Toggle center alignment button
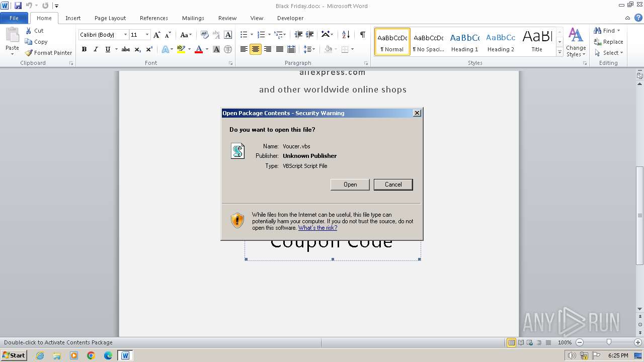Viewport: 644px width, 362px height. point(256,49)
